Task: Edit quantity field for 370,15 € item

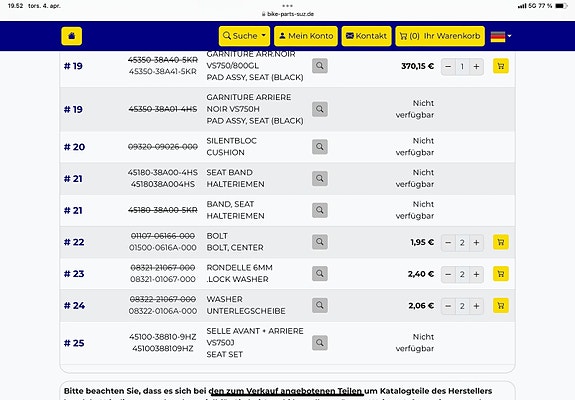Action: [x=462, y=67]
